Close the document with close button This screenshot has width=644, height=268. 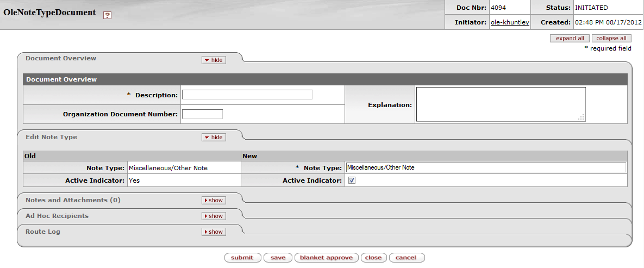(373, 258)
